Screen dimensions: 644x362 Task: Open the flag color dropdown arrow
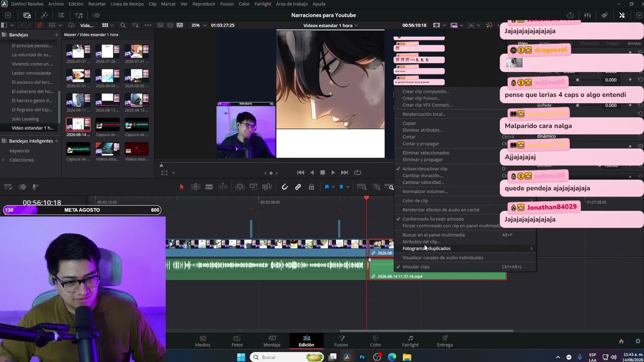pyautogui.click(x=333, y=187)
